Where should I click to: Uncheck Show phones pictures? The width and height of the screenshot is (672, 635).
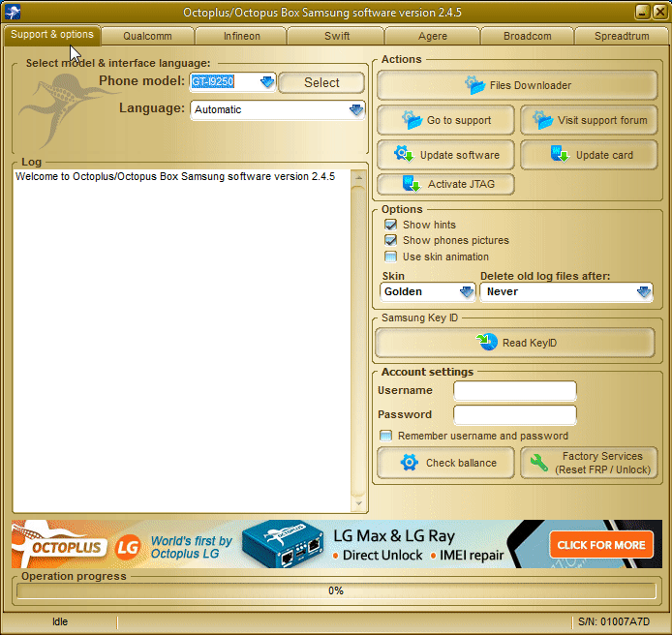pyautogui.click(x=390, y=240)
